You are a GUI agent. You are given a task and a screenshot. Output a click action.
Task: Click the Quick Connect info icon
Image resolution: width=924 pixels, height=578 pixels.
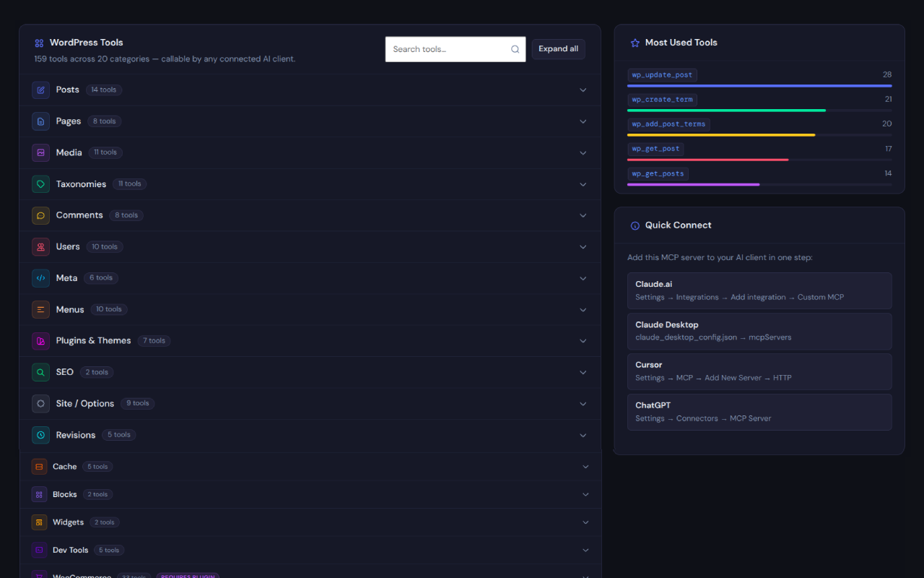tap(635, 225)
